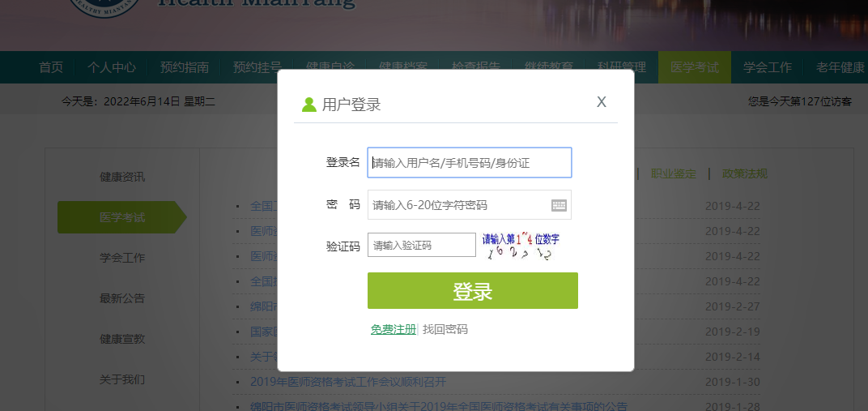The height and width of the screenshot is (411, 868).
Task: Focus the 登录名 username input field
Action: click(x=470, y=163)
